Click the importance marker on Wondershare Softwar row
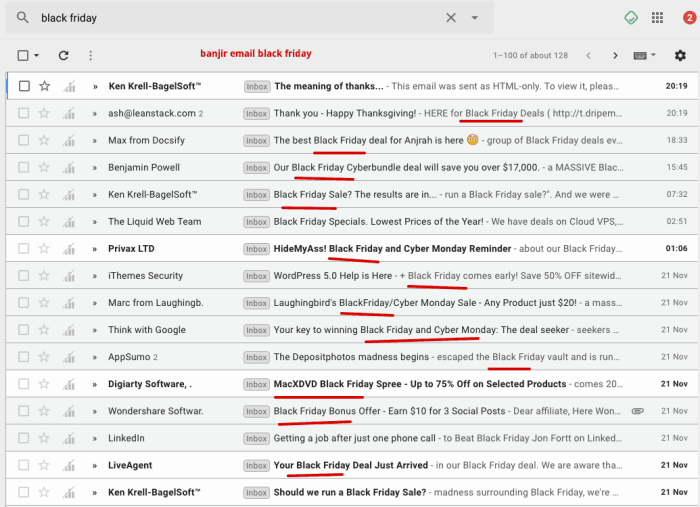Viewport: 700px width, 507px height. coord(95,412)
